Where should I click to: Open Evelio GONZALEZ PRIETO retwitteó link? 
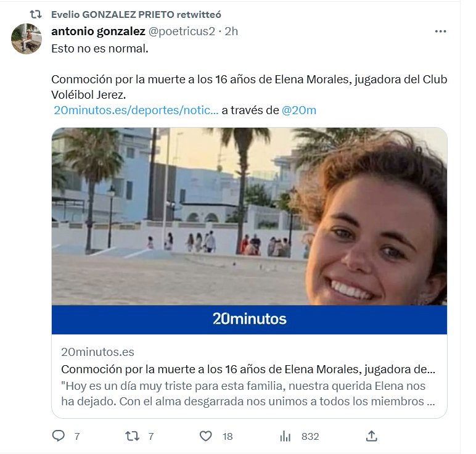[x=136, y=14]
